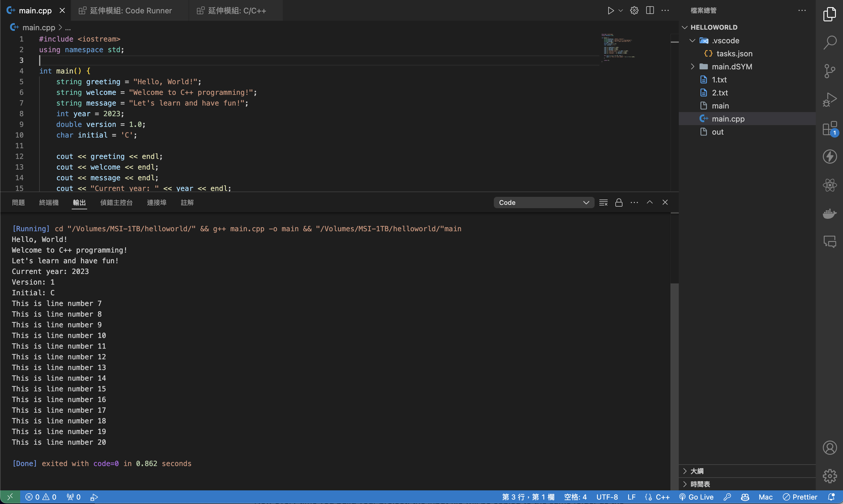Open the chat bubbles icon in activity bar
The height and width of the screenshot is (504, 843).
(x=829, y=242)
